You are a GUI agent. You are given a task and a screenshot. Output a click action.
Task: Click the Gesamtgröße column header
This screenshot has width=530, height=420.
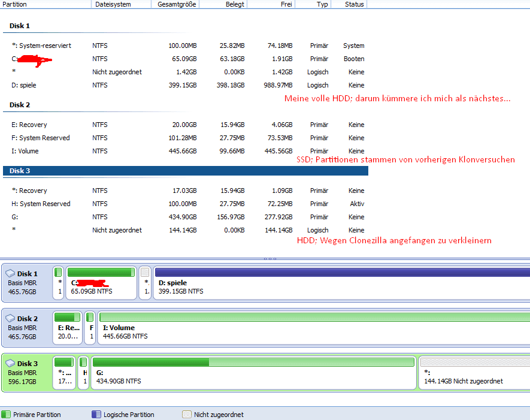point(175,4)
